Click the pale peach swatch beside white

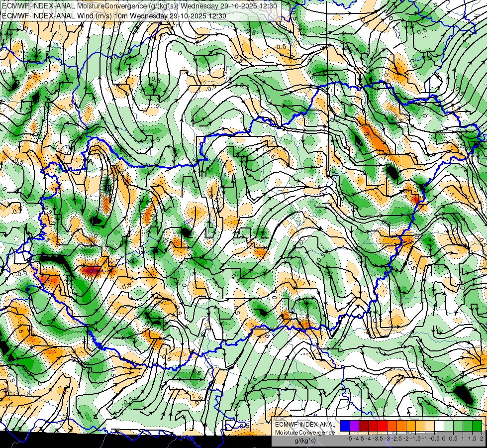(x=430, y=426)
